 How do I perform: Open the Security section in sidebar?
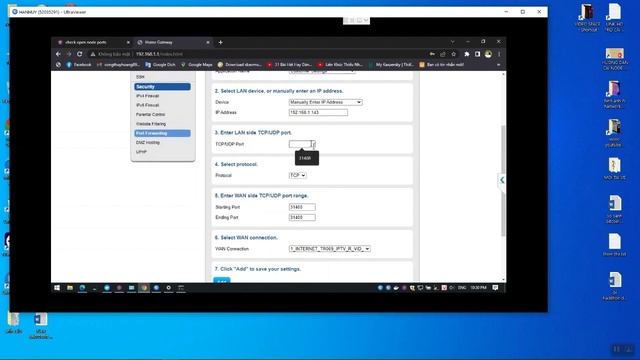pyautogui.click(x=162, y=87)
